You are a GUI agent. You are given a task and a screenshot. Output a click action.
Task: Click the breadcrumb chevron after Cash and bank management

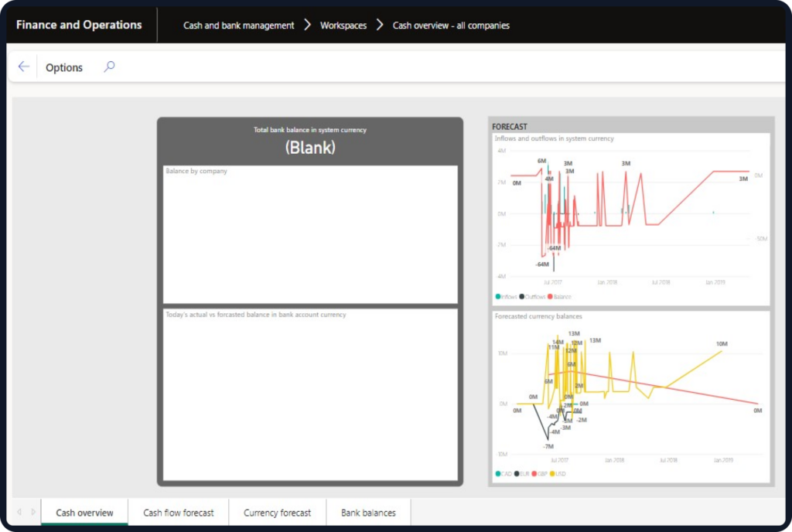[307, 25]
